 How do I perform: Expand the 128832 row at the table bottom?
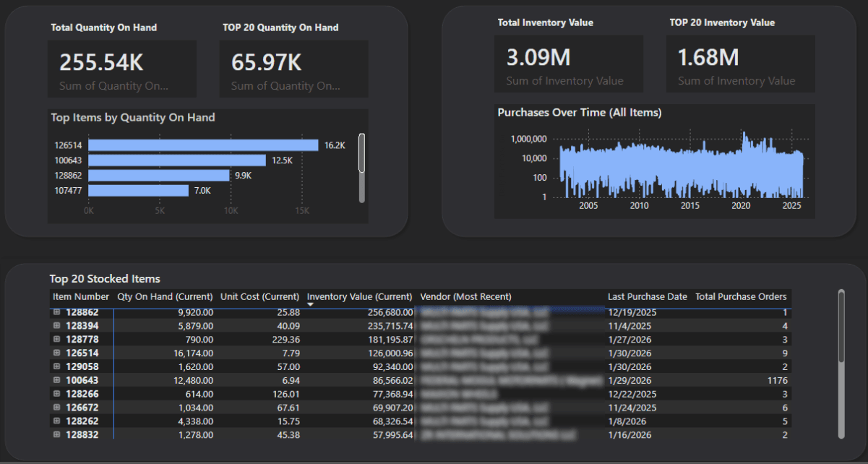point(56,434)
